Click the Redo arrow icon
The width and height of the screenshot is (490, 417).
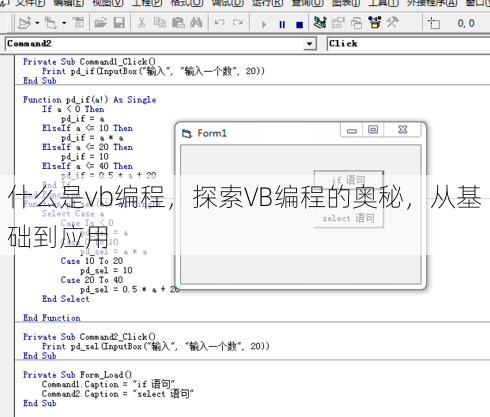pos(238,23)
